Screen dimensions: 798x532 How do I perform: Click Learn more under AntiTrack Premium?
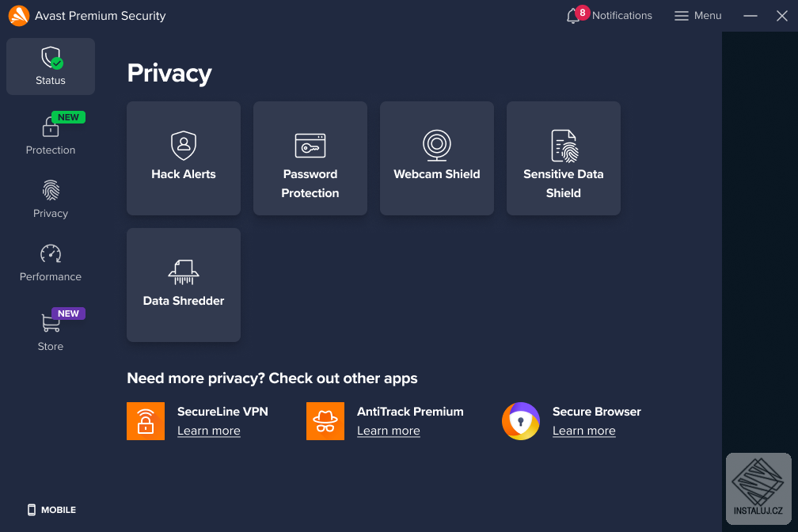[x=388, y=431]
